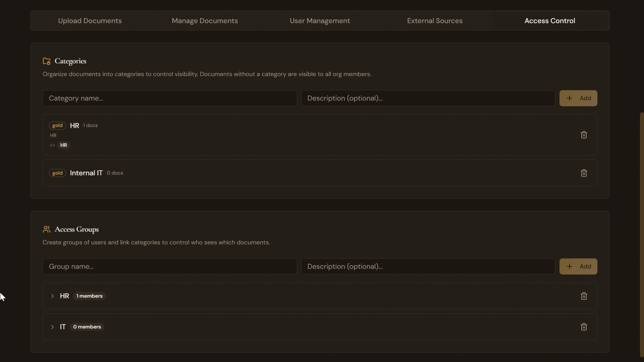
Task: Click the Categories folder icon
Action: click(47, 61)
